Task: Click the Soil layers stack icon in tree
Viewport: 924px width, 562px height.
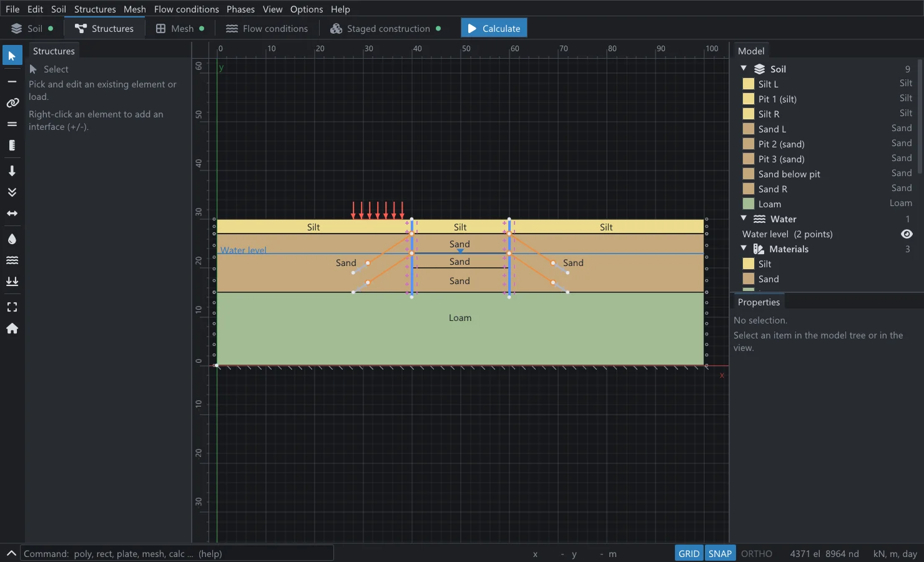Action: 759,69
